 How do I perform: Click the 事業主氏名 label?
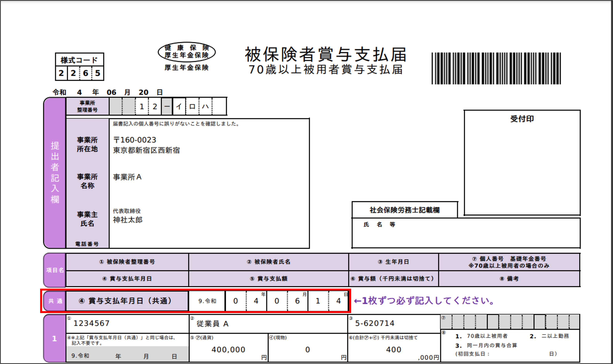click(x=87, y=219)
